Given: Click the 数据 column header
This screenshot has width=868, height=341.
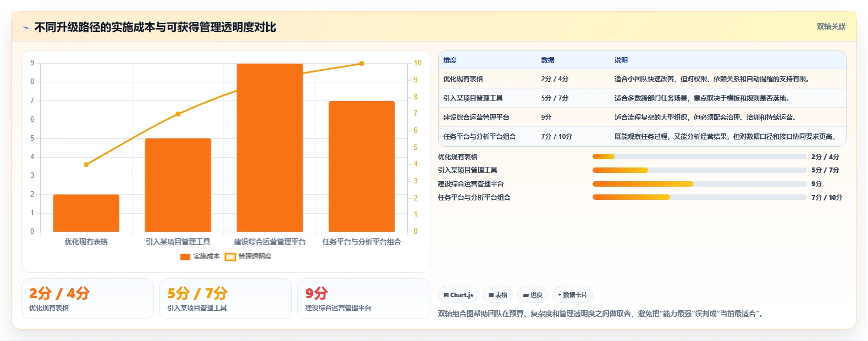Looking at the screenshot, I should coord(548,60).
